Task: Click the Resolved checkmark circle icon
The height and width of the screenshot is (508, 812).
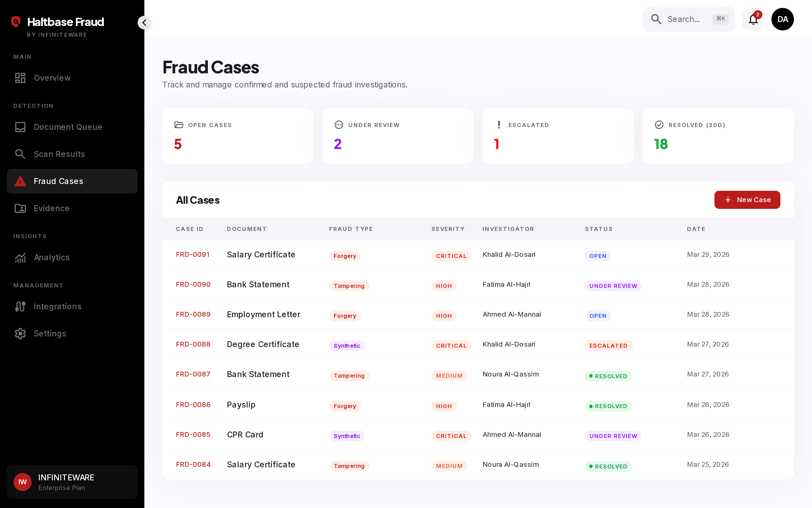Action: (x=659, y=125)
